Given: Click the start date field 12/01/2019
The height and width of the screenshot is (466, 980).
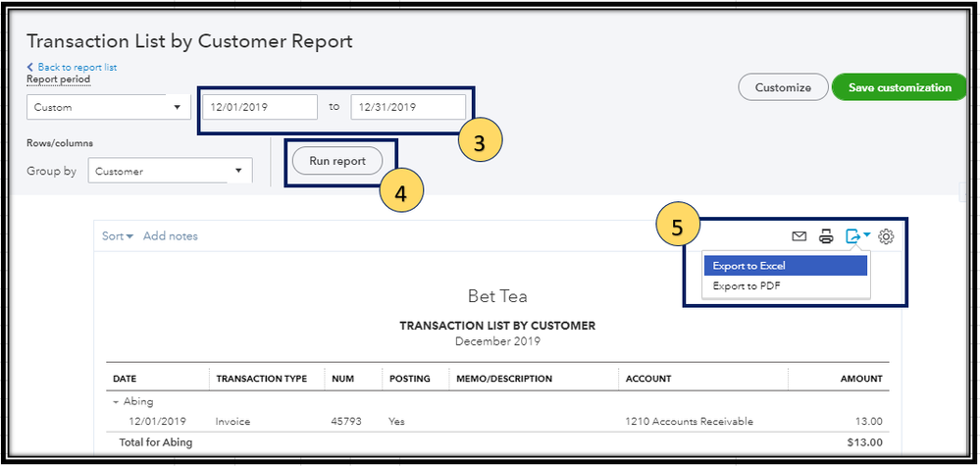Looking at the screenshot, I should coord(260,107).
